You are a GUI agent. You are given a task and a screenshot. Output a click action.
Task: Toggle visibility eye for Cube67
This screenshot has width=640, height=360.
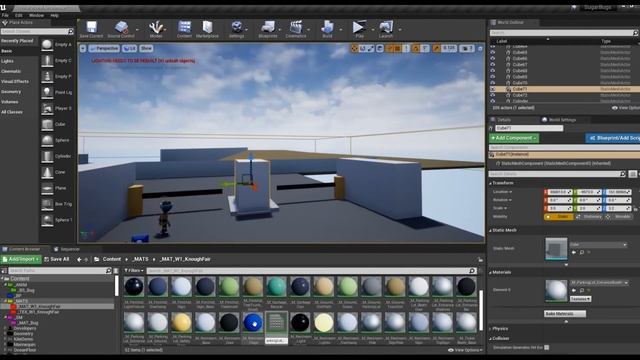[x=493, y=64]
